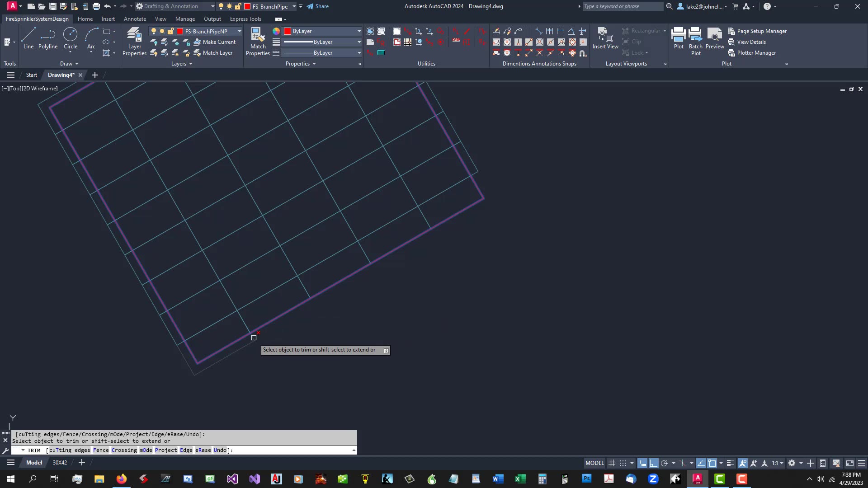Switch to the Annotate ribbon tab

click(x=135, y=19)
